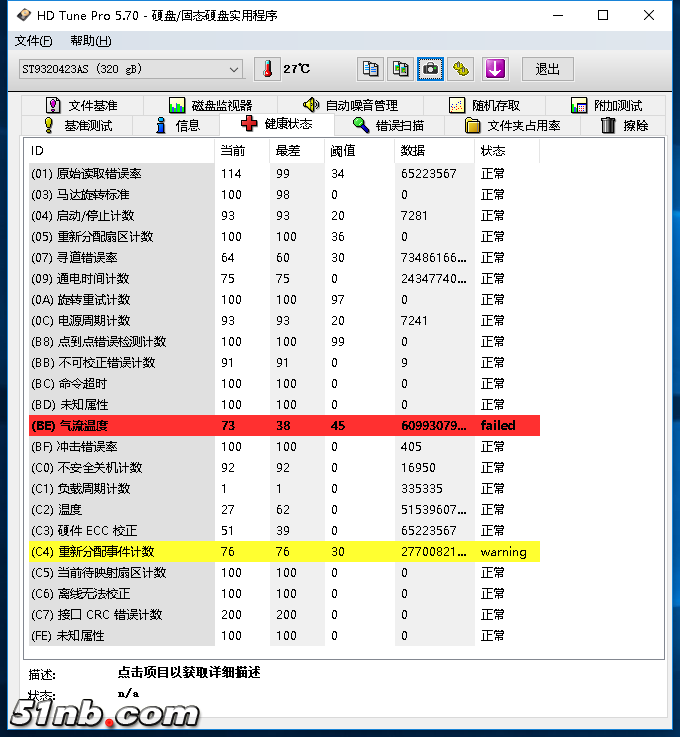Click the camera save screenshot icon
Viewport: 680px width, 737px height.
[430, 69]
